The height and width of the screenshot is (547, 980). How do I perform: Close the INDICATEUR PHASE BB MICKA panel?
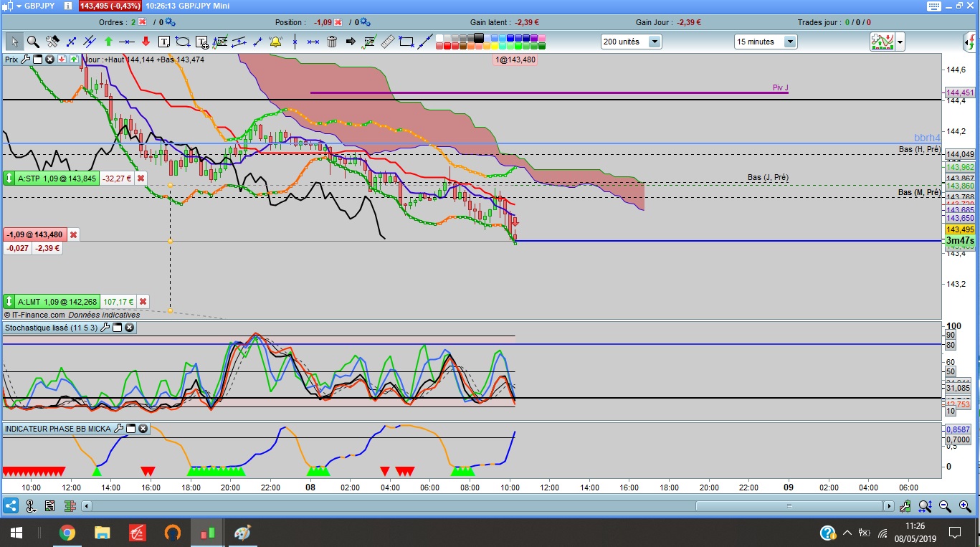tap(143, 429)
